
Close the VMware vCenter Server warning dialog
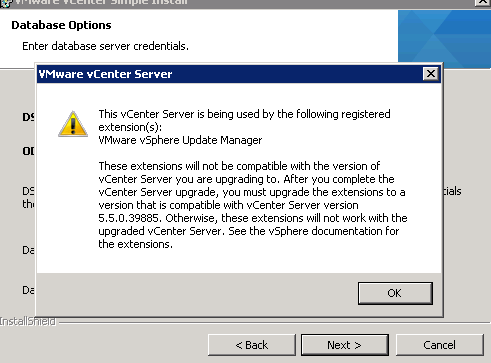coord(431,74)
